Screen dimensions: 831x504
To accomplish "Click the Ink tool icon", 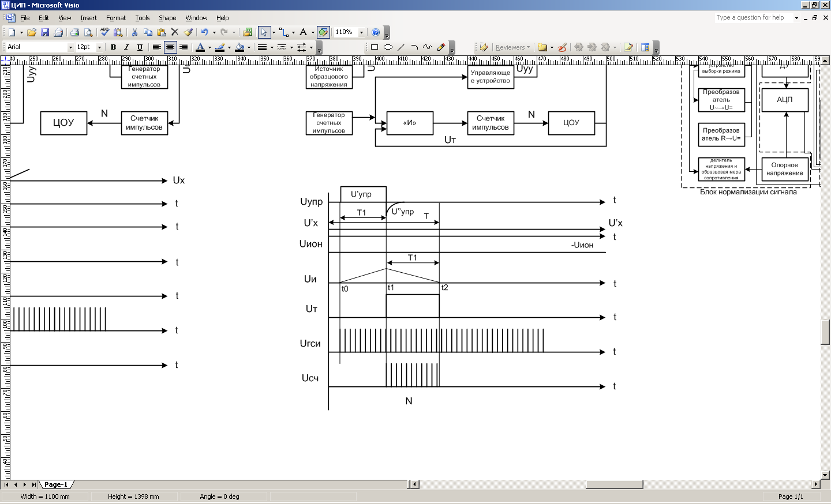I will [562, 47].
